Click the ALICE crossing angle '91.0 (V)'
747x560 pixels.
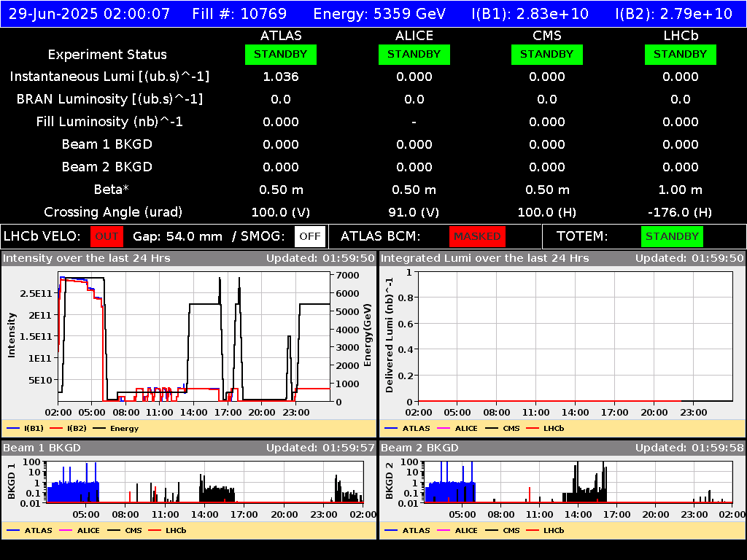coord(414,212)
